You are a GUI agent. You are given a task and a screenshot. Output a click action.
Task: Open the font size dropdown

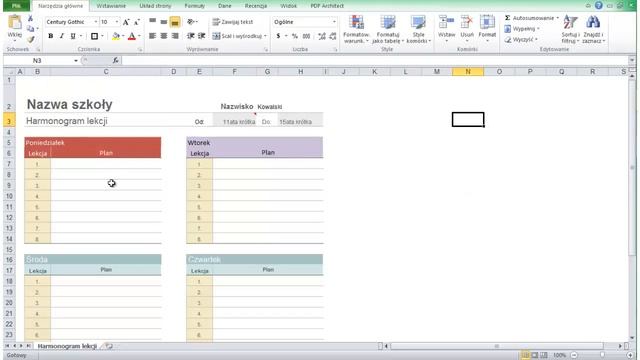click(117, 22)
